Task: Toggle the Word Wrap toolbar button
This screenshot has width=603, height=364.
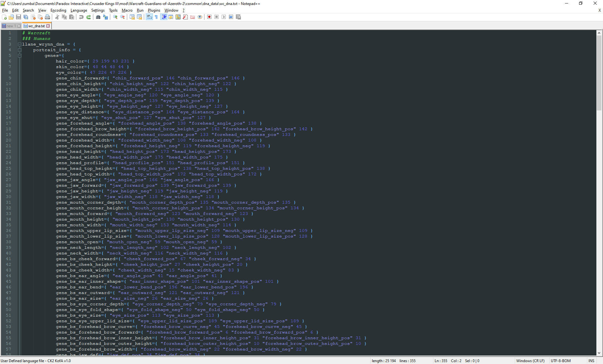Action: (149, 17)
